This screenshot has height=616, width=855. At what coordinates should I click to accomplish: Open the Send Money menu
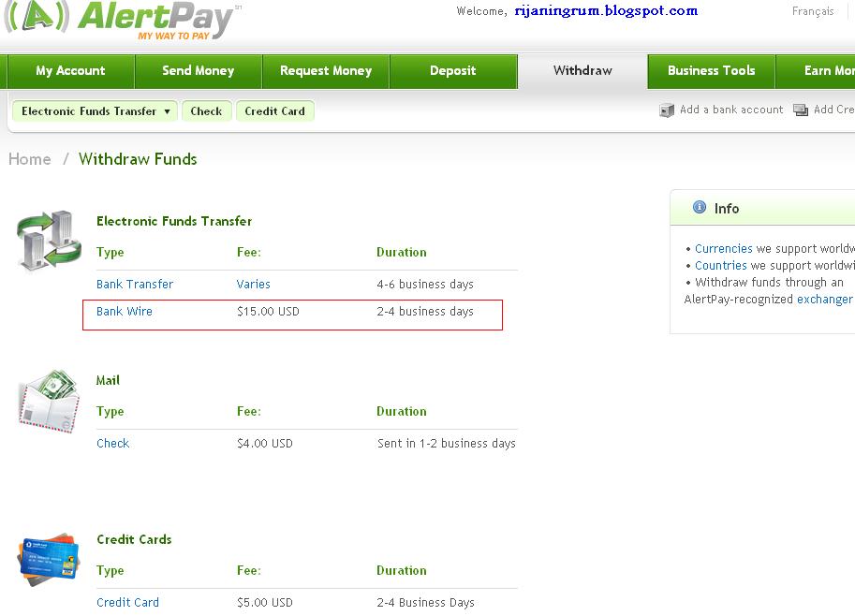198,70
